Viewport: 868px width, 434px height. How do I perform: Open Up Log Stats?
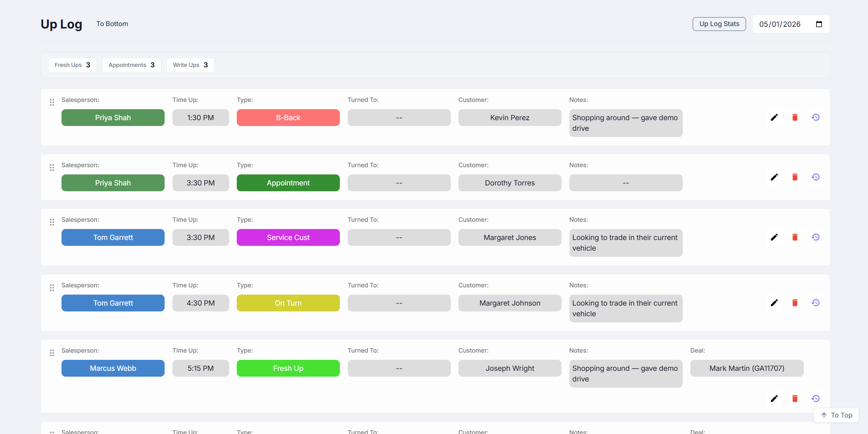[x=719, y=24]
